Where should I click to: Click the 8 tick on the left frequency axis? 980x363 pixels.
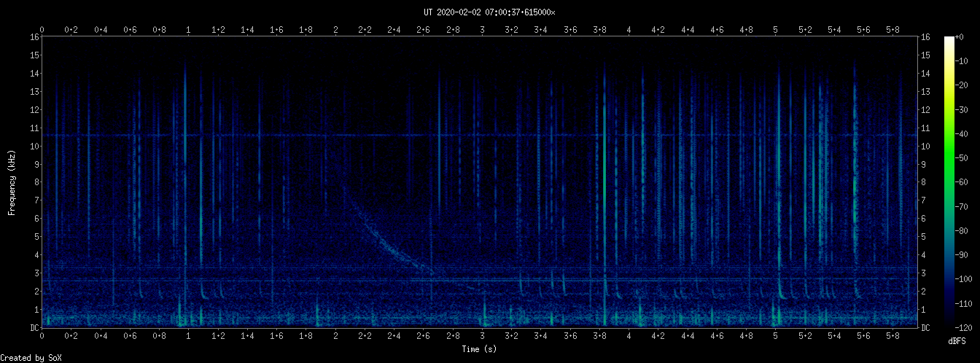click(x=36, y=182)
